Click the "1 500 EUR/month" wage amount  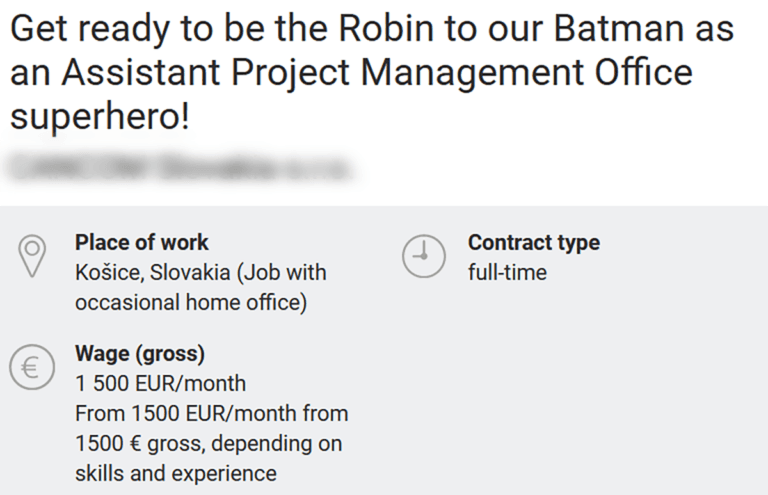pyautogui.click(x=160, y=383)
